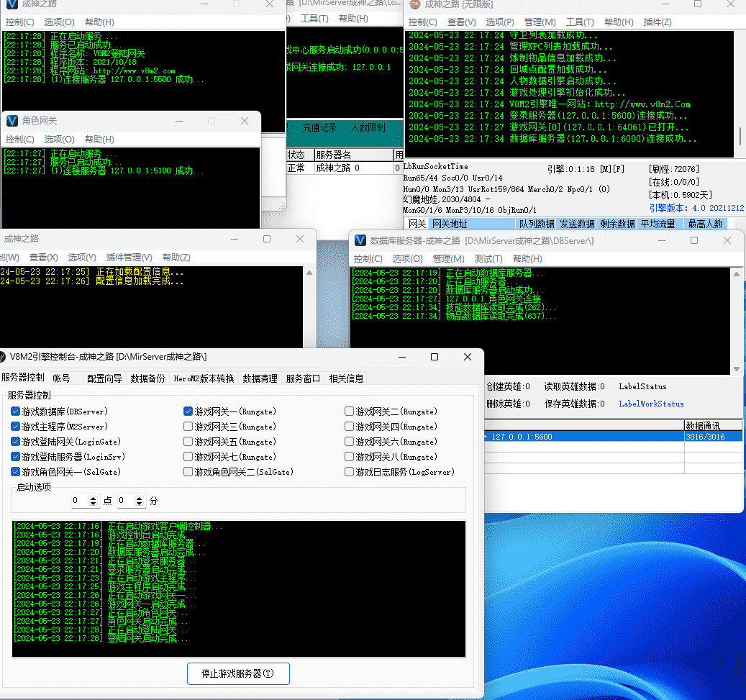The image size is (746, 700).
Task: Toggle 游戏主程序(M2Server) checkbox
Action: point(15,427)
